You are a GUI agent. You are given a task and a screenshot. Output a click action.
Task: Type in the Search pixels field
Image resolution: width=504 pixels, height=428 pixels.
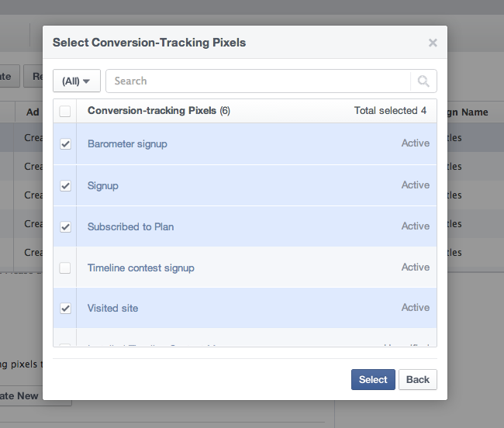click(x=257, y=81)
